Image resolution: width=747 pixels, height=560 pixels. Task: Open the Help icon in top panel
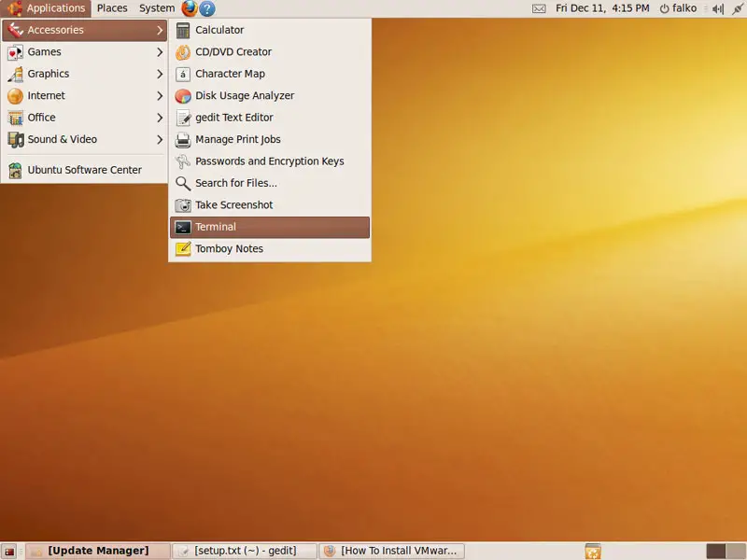pos(207,8)
